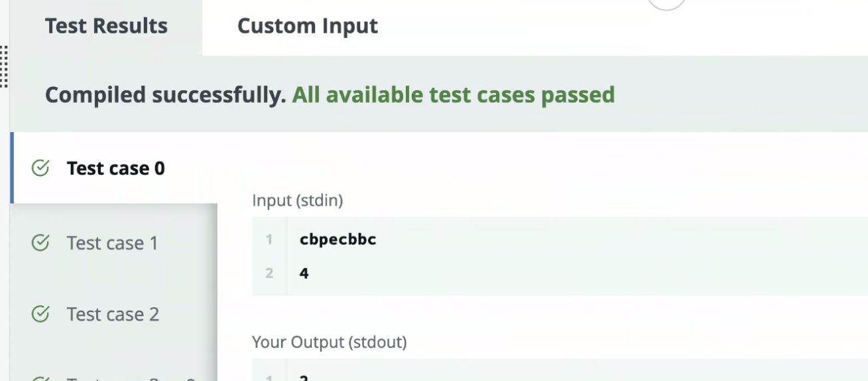868x381 pixels.
Task: Open Test case 2 results
Action: (x=113, y=314)
